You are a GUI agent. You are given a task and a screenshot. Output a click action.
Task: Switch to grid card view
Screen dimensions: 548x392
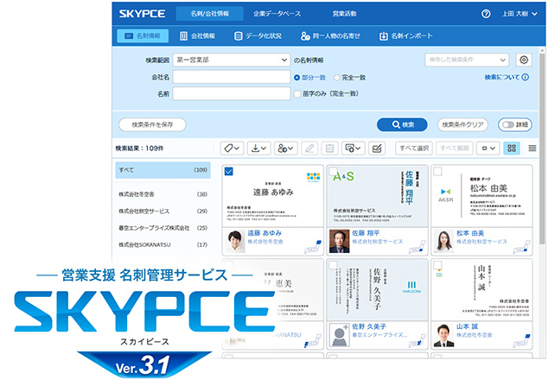point(512,149)
